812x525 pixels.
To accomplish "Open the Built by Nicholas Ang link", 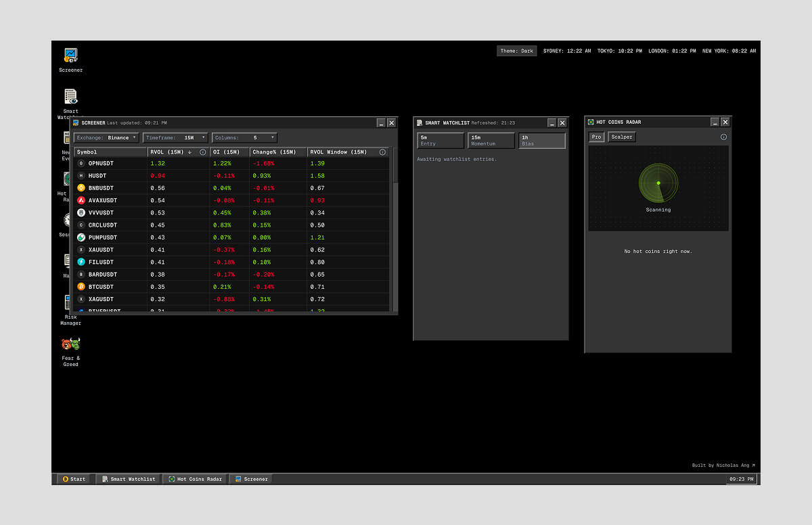I will 723,465.
